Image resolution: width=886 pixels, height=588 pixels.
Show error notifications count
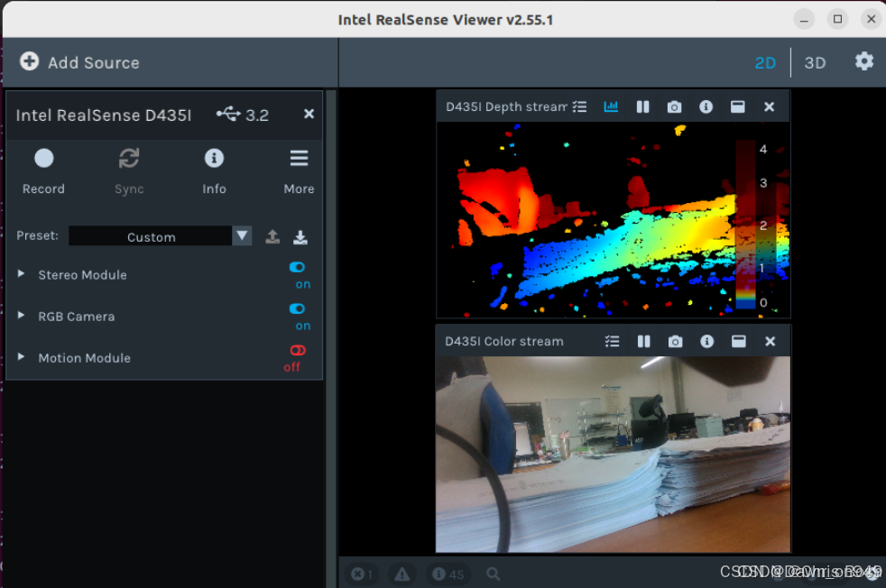[x=362, y=574]
